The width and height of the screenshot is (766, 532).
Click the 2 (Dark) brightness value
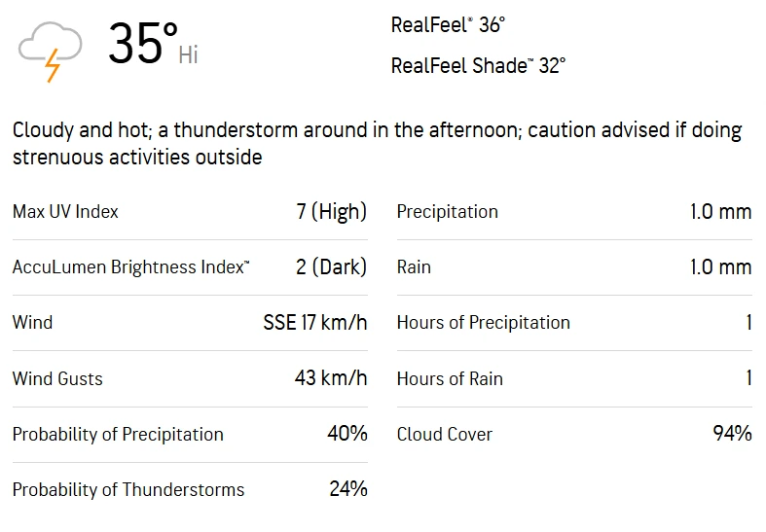pos(331,267)
